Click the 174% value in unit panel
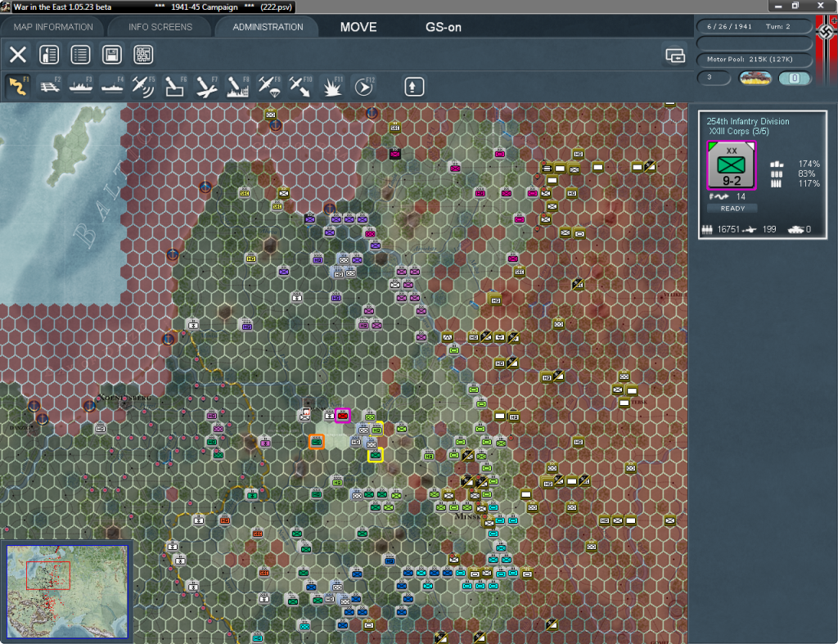The width and height of the screenshot is (838, 644). coord(809,164)
